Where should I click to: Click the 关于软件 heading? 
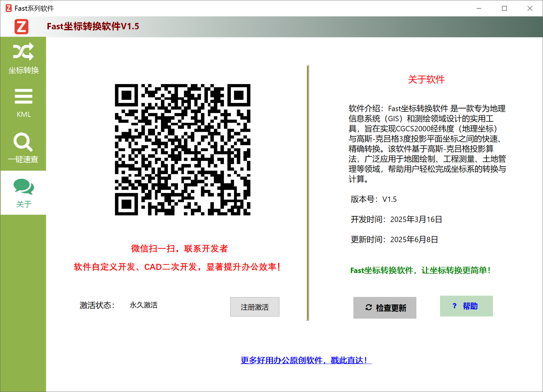(x=426, y=79)
